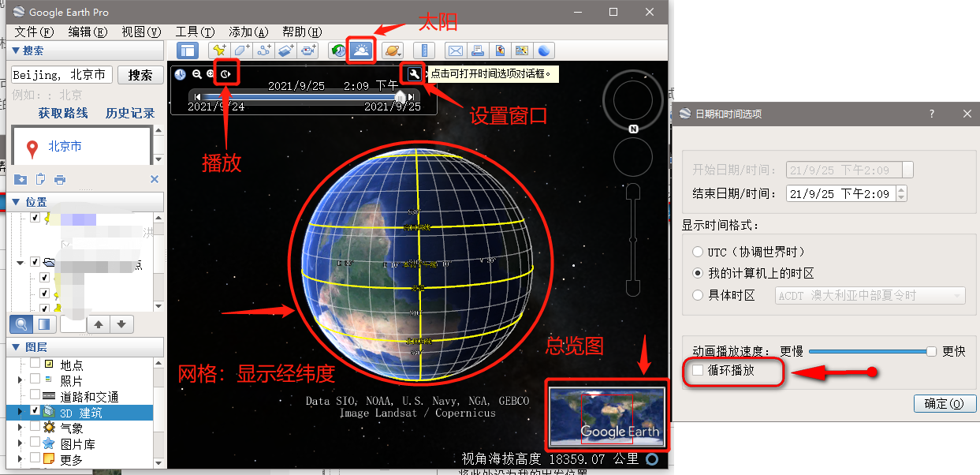Toggle the sunlight icon in the toolbar
This screenshot has height=475, width=980.
362,50
